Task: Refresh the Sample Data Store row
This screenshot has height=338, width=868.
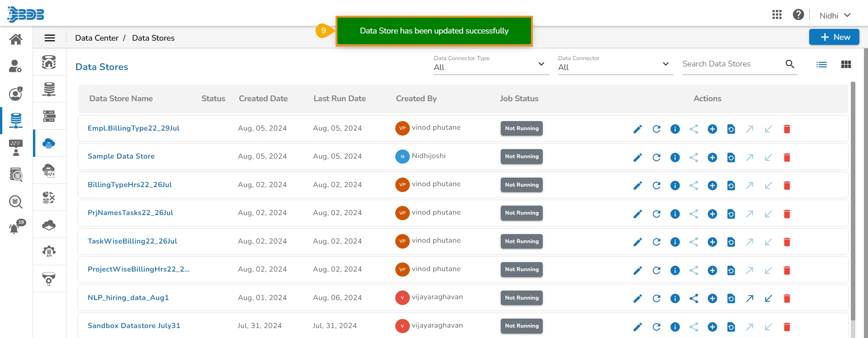Action: [656, 157]
